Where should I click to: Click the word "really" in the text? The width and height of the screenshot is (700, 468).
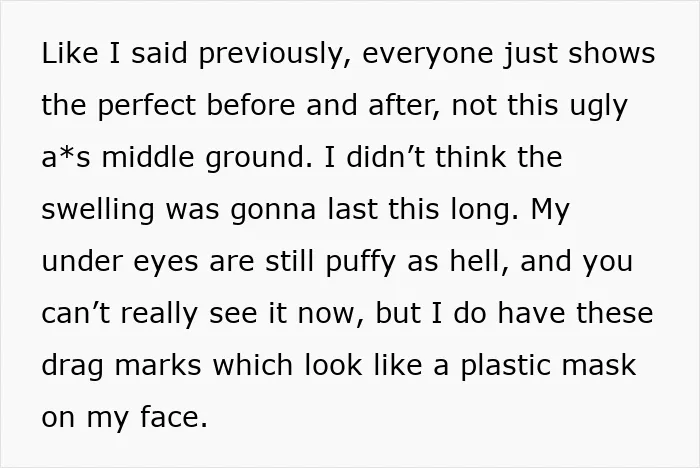point(159,314)
